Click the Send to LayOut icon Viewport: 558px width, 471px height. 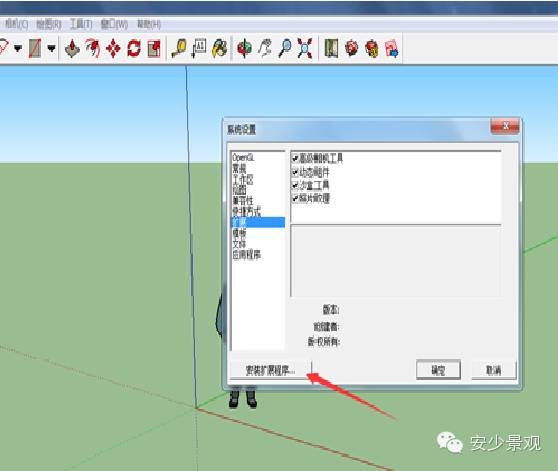(392, 48)
